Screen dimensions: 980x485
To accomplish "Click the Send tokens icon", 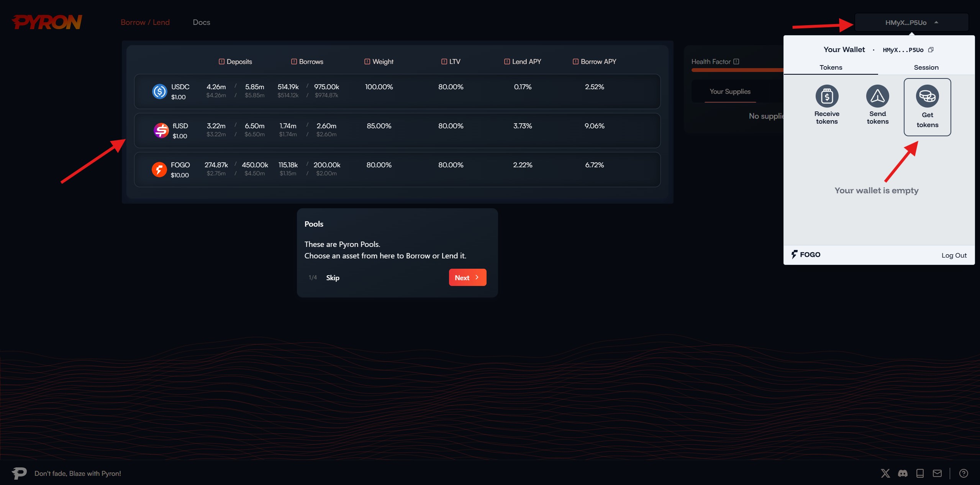I will [x=877, y=96].
